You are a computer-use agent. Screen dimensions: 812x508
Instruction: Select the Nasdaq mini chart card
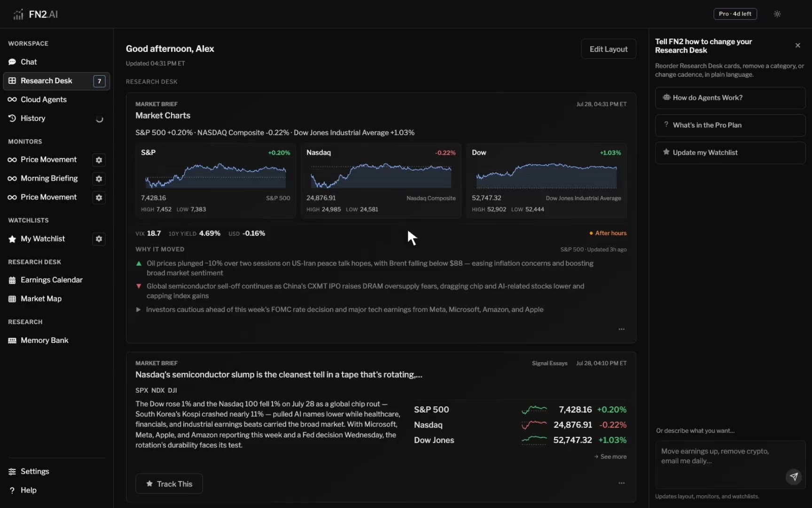(x=381, y=181)
